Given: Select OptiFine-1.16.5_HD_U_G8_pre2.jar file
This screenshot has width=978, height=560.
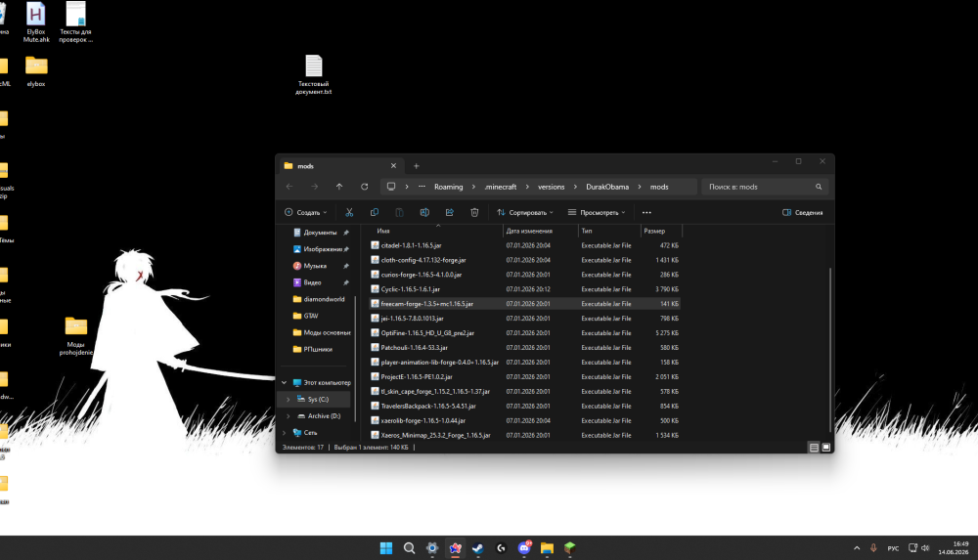Looking at the screenshot, I should click(x=524, y=333).
